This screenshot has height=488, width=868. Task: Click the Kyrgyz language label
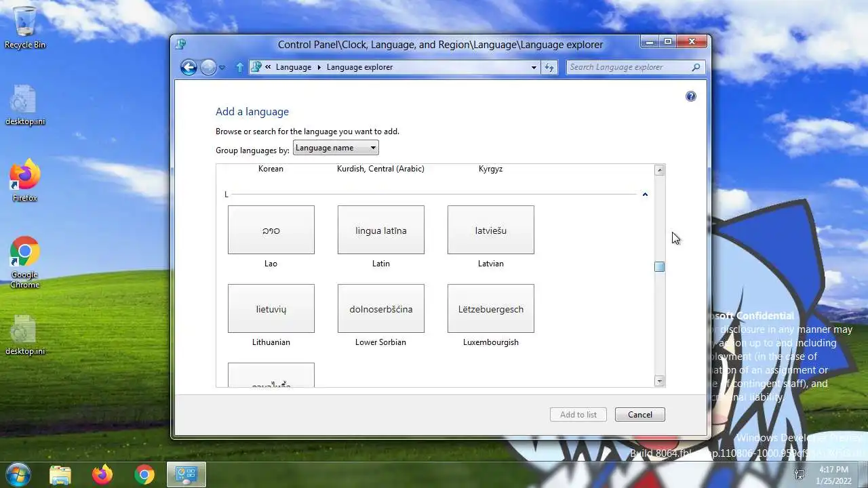491,169
